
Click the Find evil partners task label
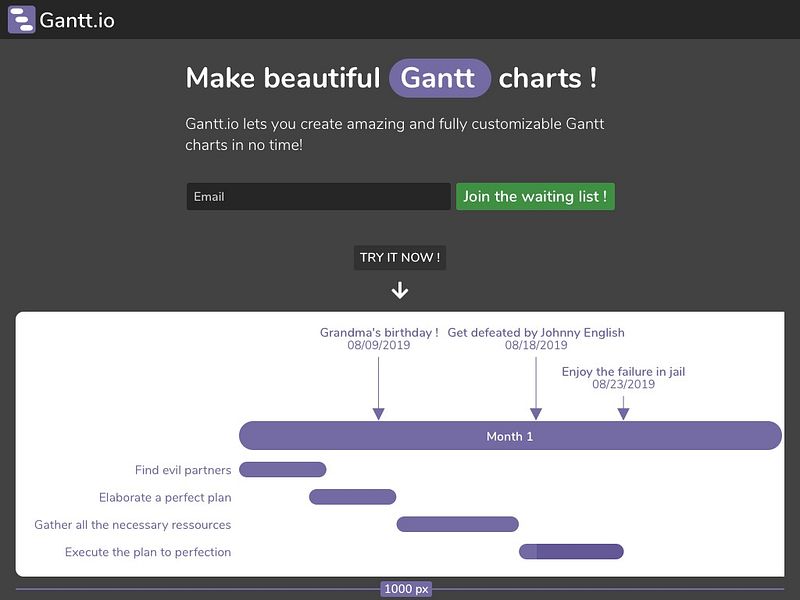point(183,470)
